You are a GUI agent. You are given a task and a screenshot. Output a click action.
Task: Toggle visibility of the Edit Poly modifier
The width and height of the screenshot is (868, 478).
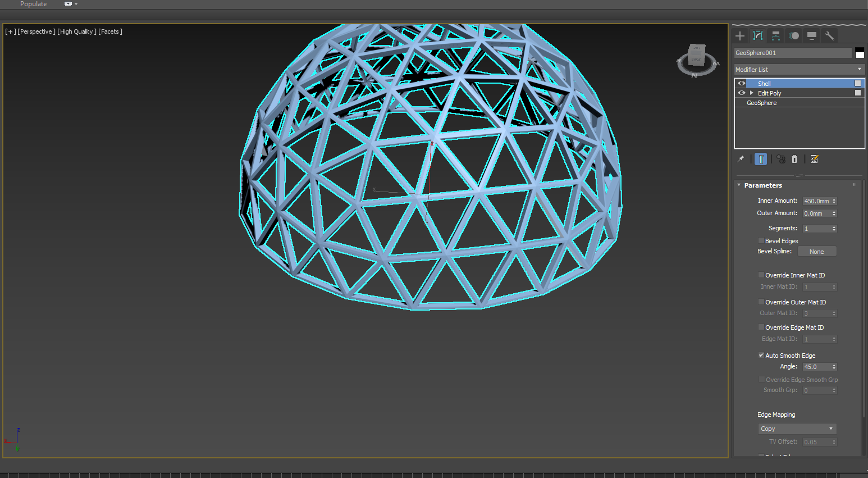pyautogui.click(x=742, y=93)
